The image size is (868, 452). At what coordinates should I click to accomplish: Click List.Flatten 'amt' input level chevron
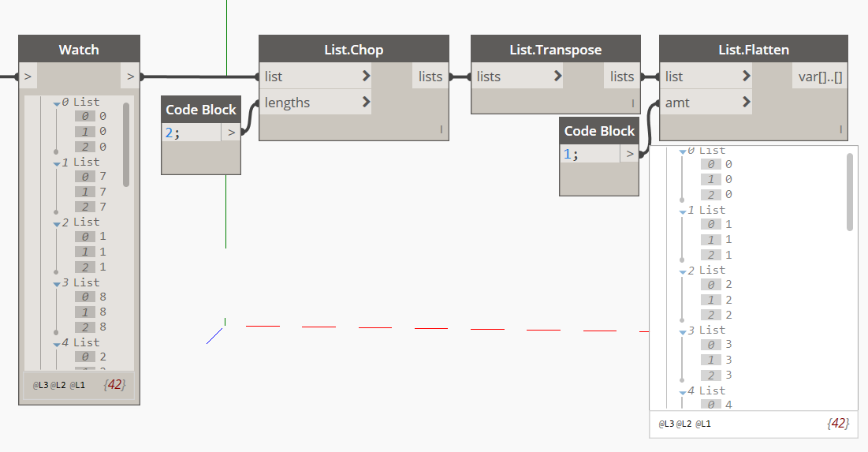click(746, 102)
